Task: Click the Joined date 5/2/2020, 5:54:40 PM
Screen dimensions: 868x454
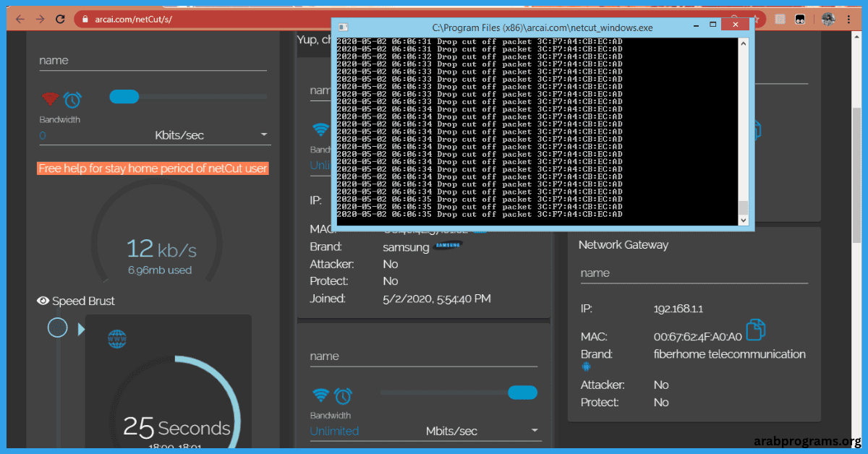Action: click(x=437, y=298)
